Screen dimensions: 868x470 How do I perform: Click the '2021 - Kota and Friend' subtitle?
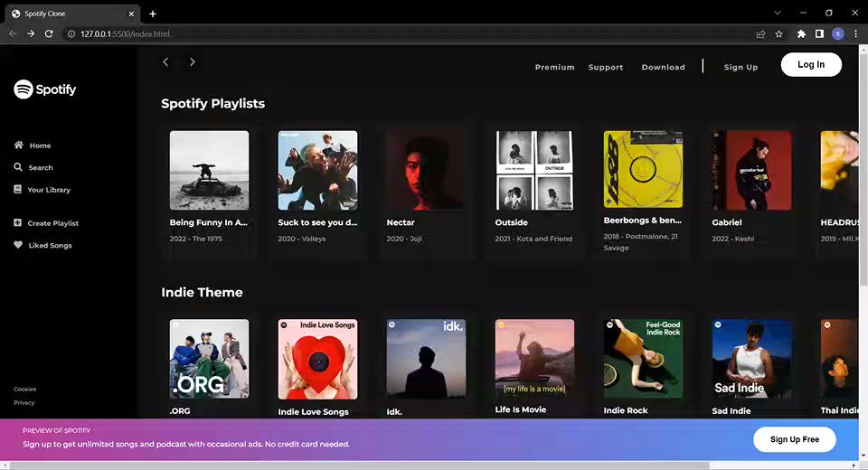coord(533,239)
